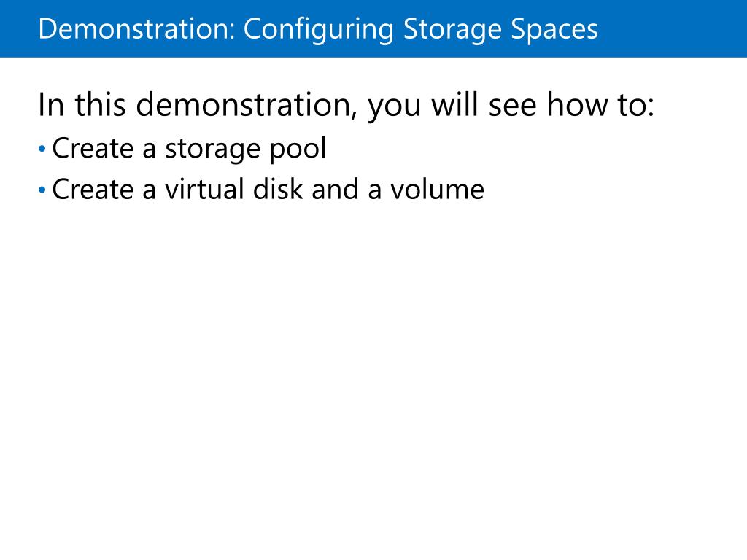The height and width of the screenshot is (560, 747).
Task: Click the word 'Create' in the second bullet
Action: coord(93,189)
